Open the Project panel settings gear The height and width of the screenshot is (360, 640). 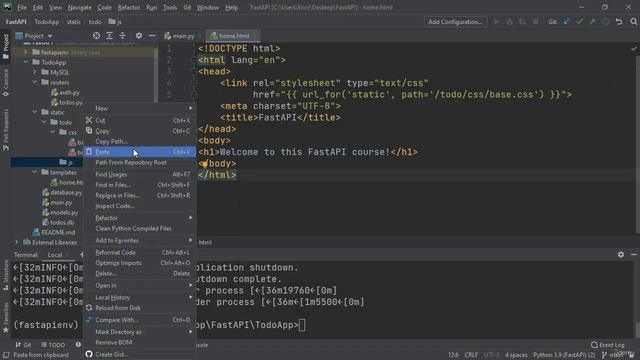click(139, 36)
